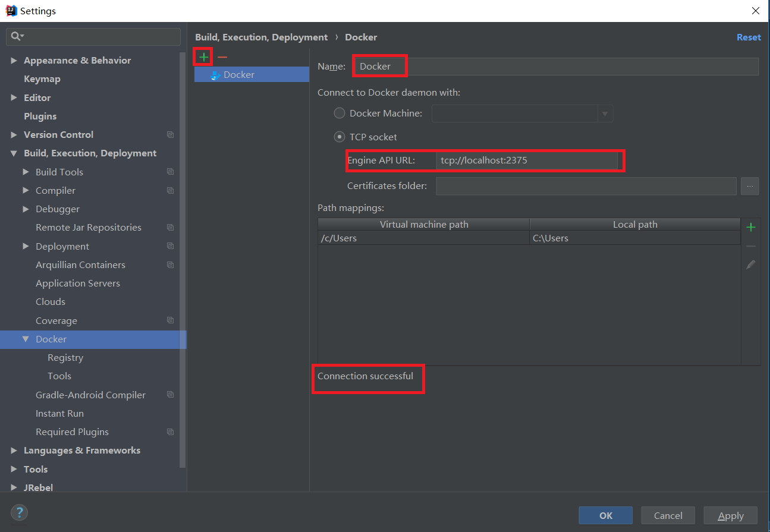
Task: Click the search magnifier icon in settings
Action: pos(16,37)
